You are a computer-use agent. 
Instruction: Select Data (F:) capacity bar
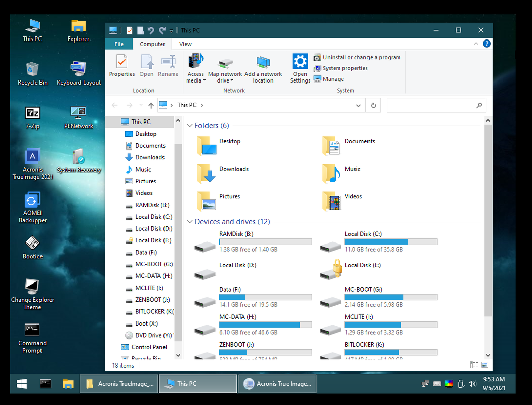(x=265, y=297)
